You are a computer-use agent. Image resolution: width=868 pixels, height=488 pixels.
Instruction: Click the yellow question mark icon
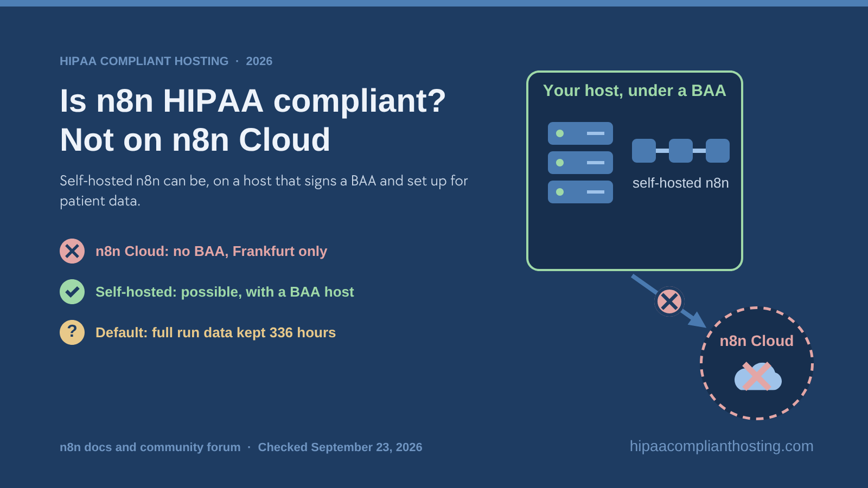[72, 332]
